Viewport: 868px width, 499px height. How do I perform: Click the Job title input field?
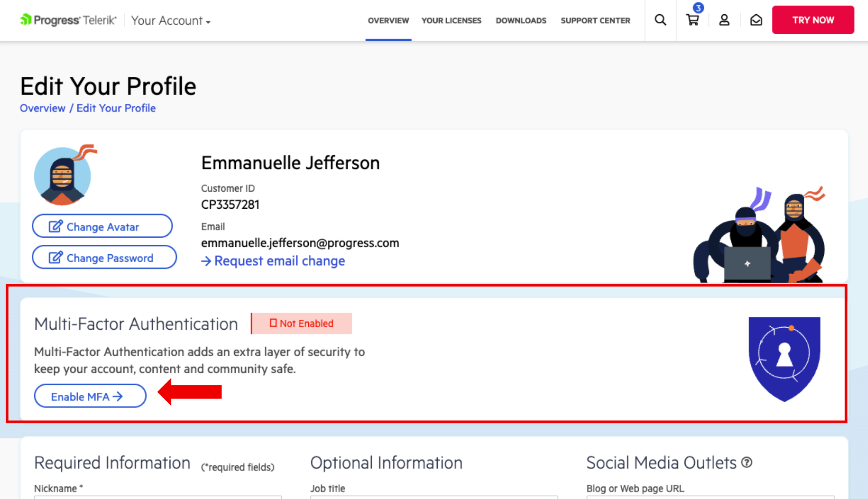434,497
